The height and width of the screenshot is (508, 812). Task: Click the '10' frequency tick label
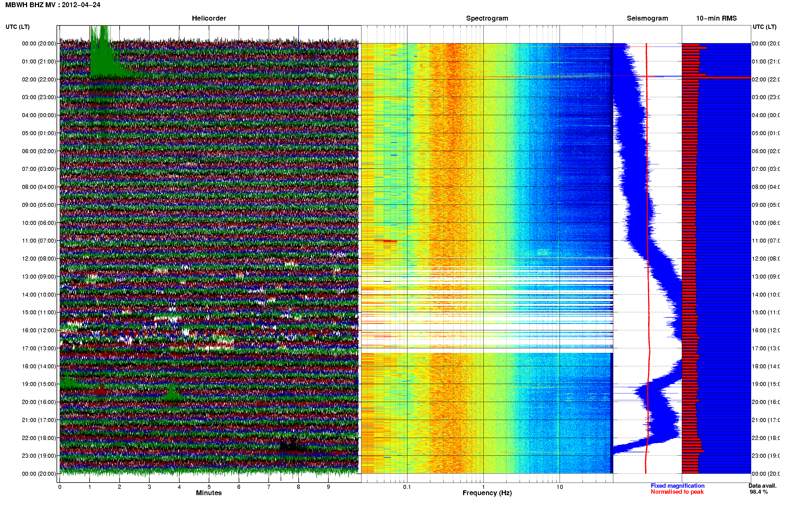click(x=560, y=487)
